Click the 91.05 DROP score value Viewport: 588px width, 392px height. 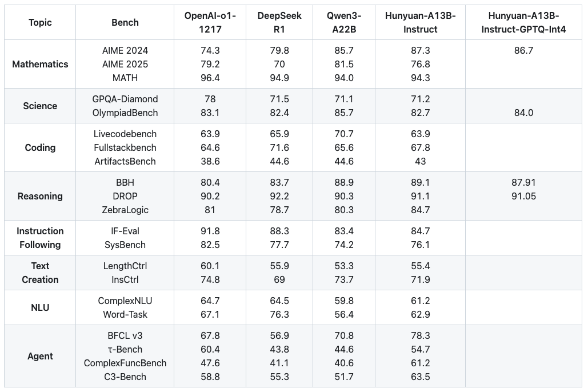coord(523,196)
